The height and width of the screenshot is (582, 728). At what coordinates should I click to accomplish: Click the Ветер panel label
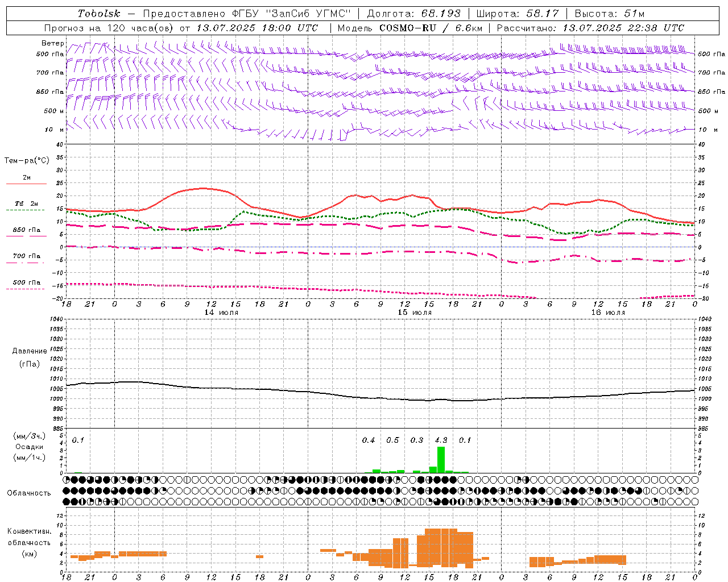point(52,43)
